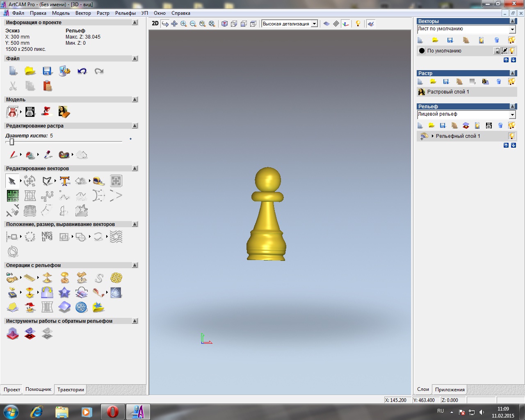Viewport: 525px width, 420px height.
Task: Toggle all visibility in the Рельеф panel
Action: (511, 126)
